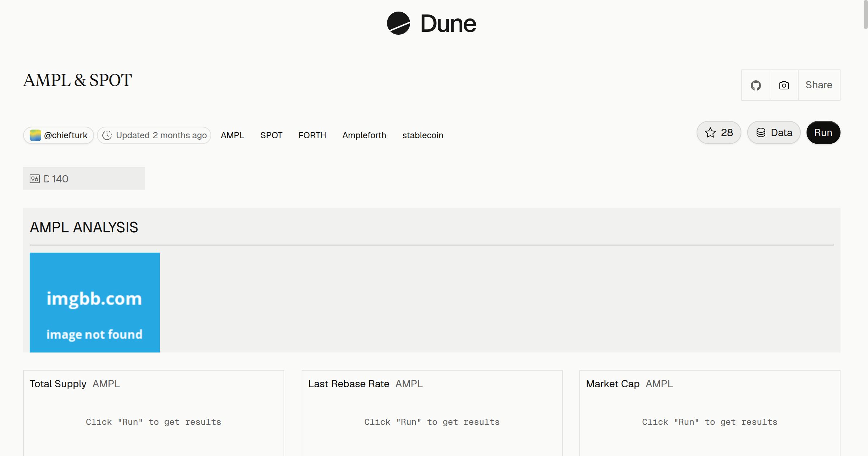
Task: Click the chiefturk avatar image
Action: click(35, 135)
